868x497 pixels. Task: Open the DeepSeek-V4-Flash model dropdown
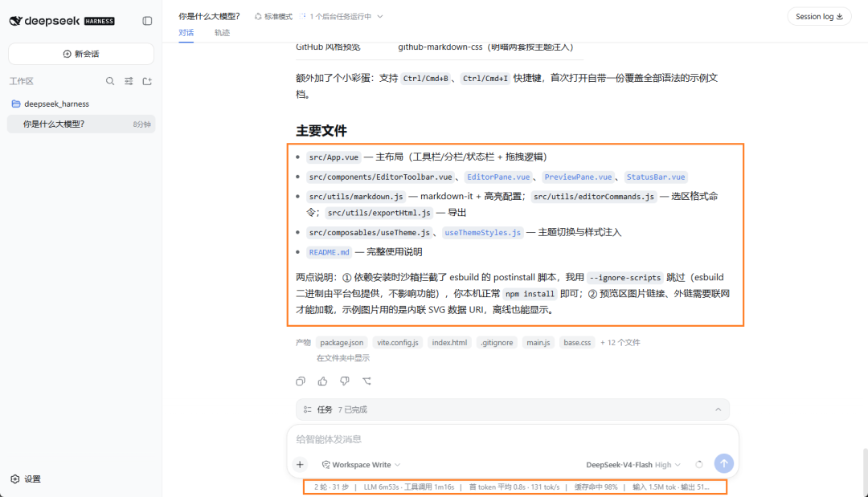(x=633, y=464)
